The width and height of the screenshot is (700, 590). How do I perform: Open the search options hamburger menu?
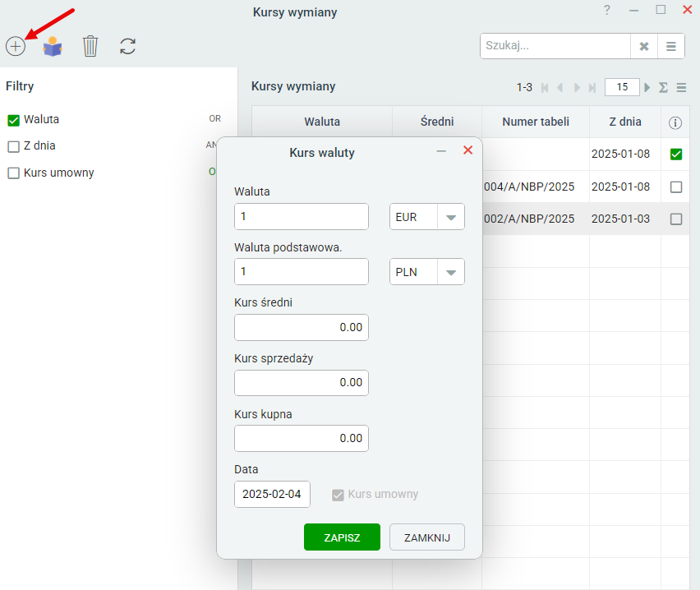pos(671,46)
